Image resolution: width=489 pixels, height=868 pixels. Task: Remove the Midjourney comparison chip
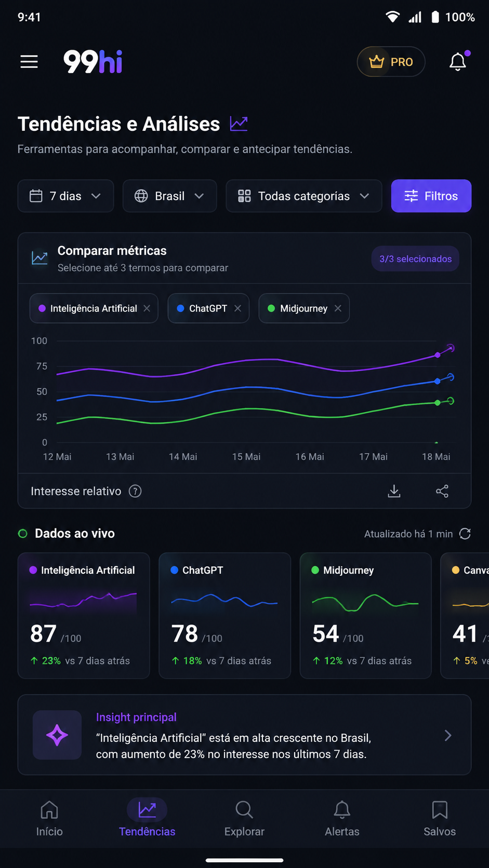coord(338,308)
